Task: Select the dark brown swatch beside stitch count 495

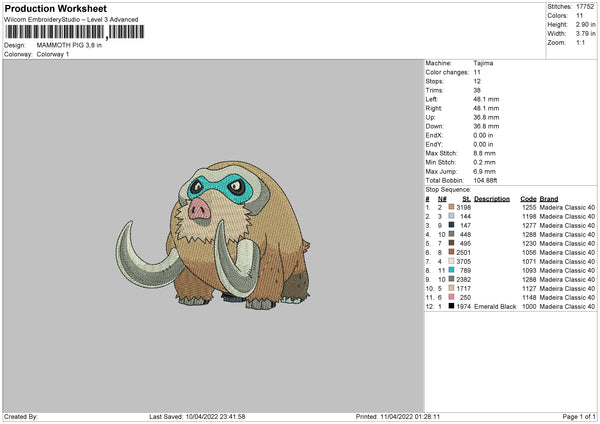Action: tap(451, 243)
